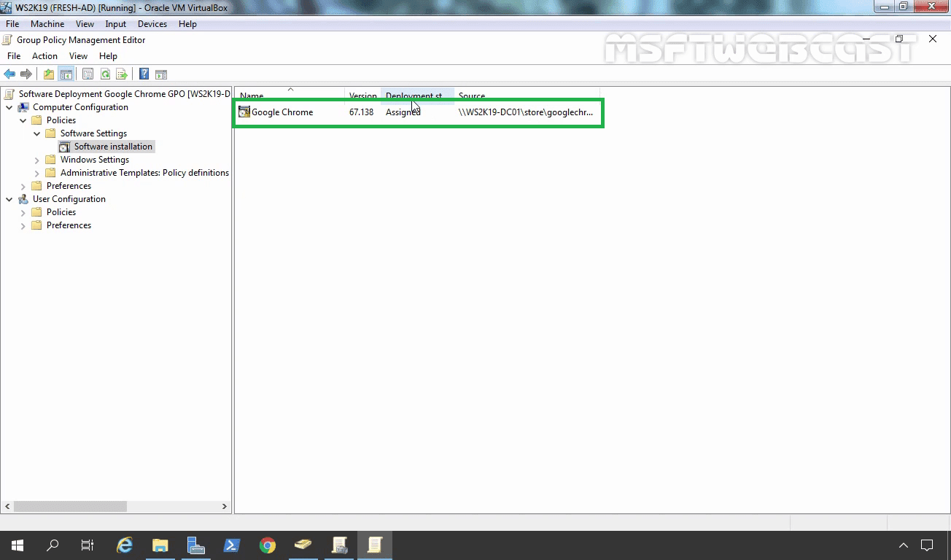The width and height of the screenshot is (951, 560).
Task: Collapse the Computer Configuration node
Action: [x=9, y=107]
